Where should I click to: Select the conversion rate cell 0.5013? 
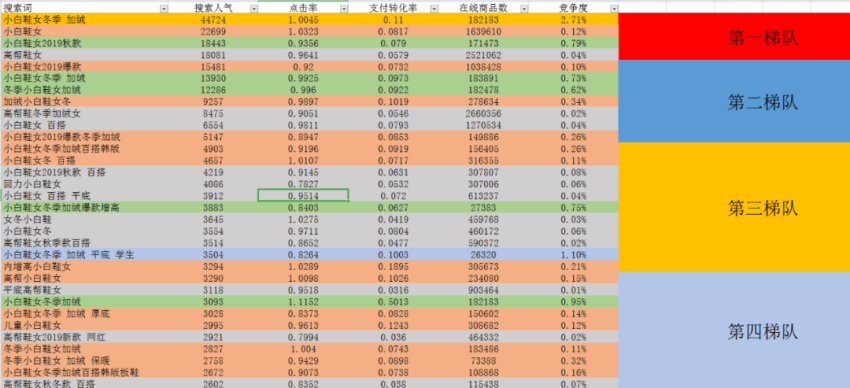point(393,301)
